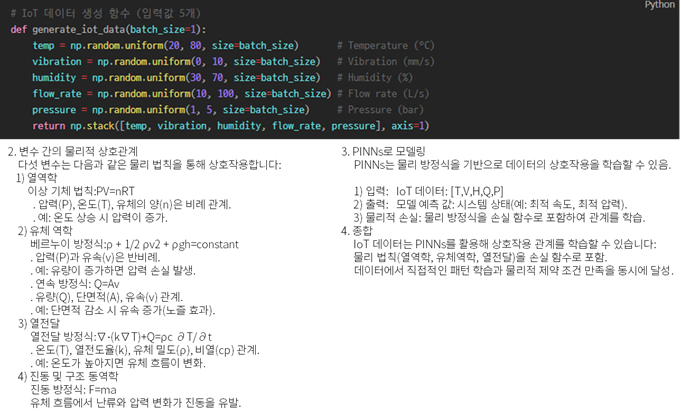Click the '1) 열역학' subheading

tap(36, 178)
